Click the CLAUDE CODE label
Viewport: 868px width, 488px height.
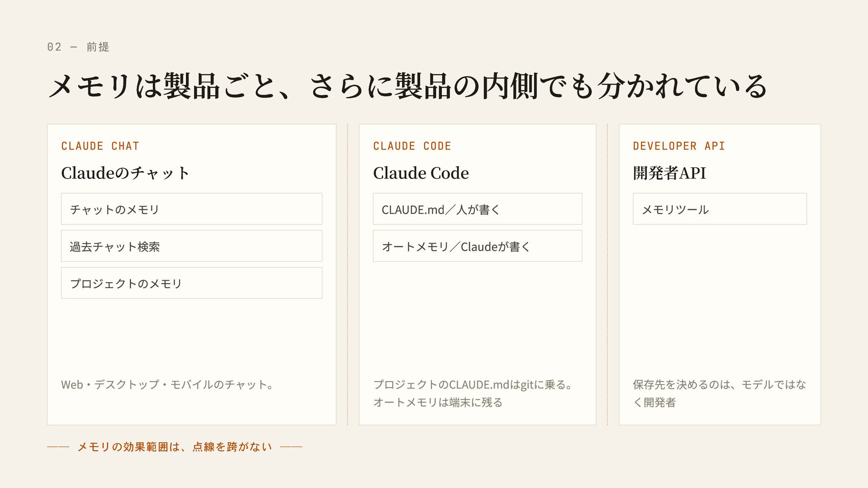[412, 146]
